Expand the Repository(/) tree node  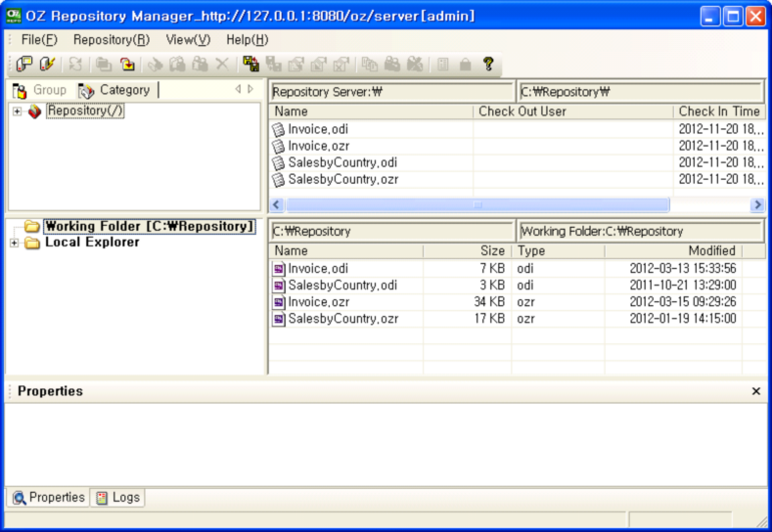[17, 111]
